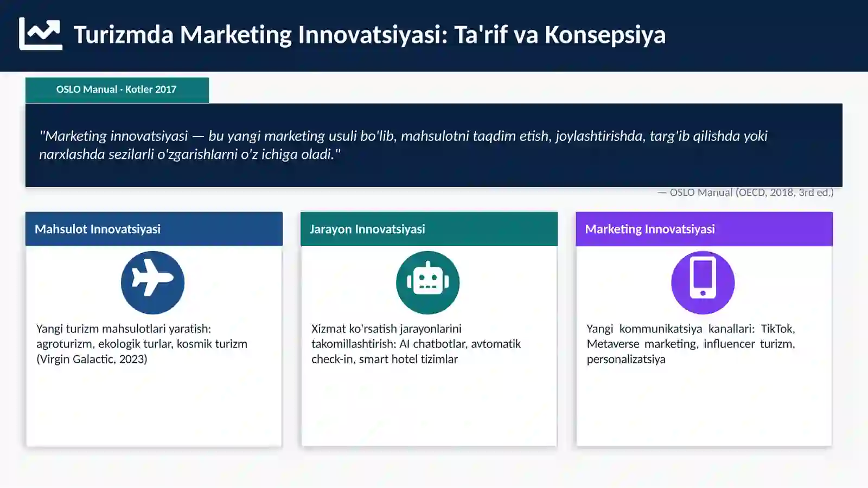Click 'check-in, smart hotel tizimlar' line
The image size is (868, 488).
(385, 359)
